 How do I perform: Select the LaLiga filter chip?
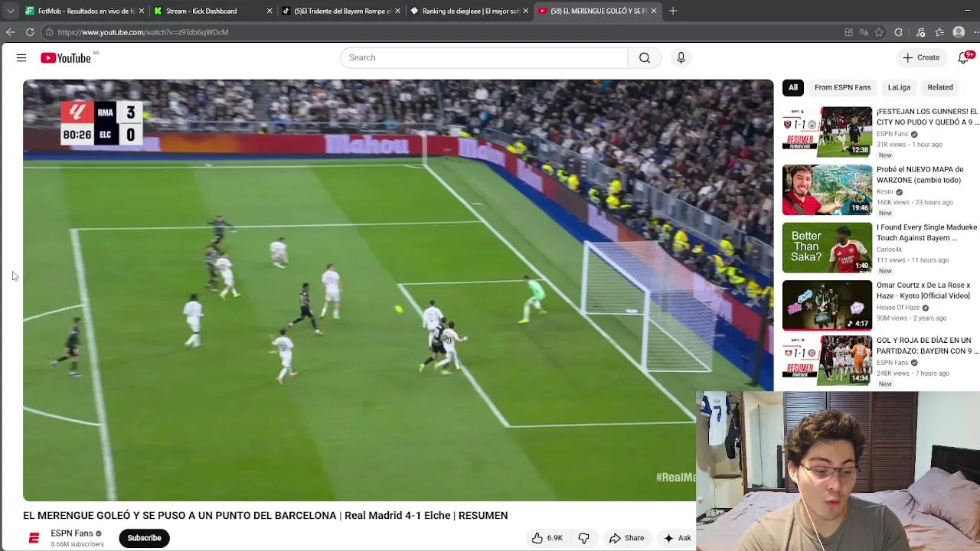(899, 87)
